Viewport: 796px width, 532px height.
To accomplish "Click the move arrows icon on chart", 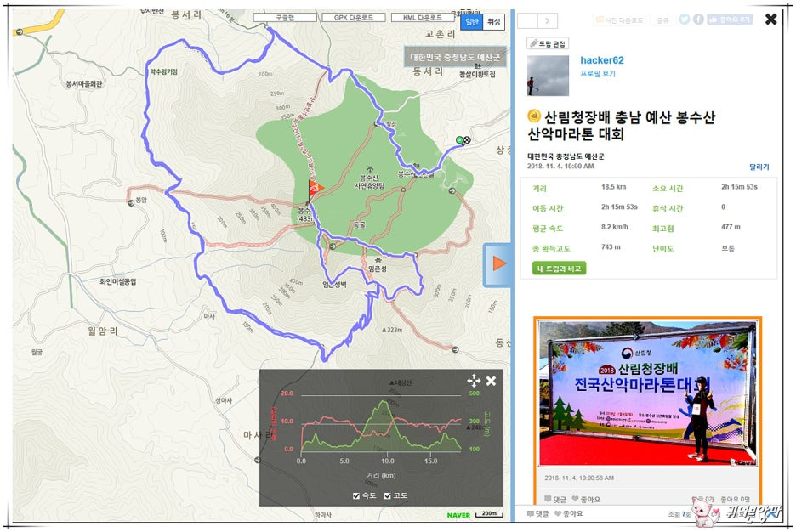I will point(474,381).
